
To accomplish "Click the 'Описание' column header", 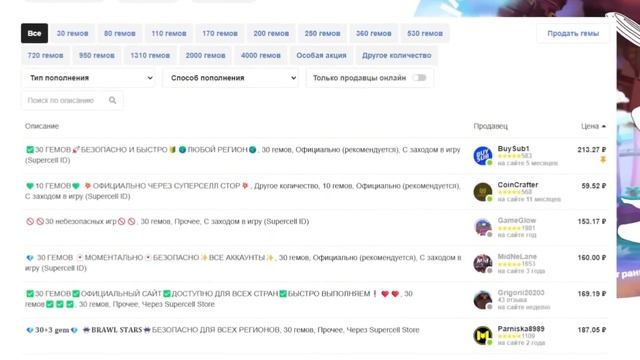I will [x=42, y=126].
